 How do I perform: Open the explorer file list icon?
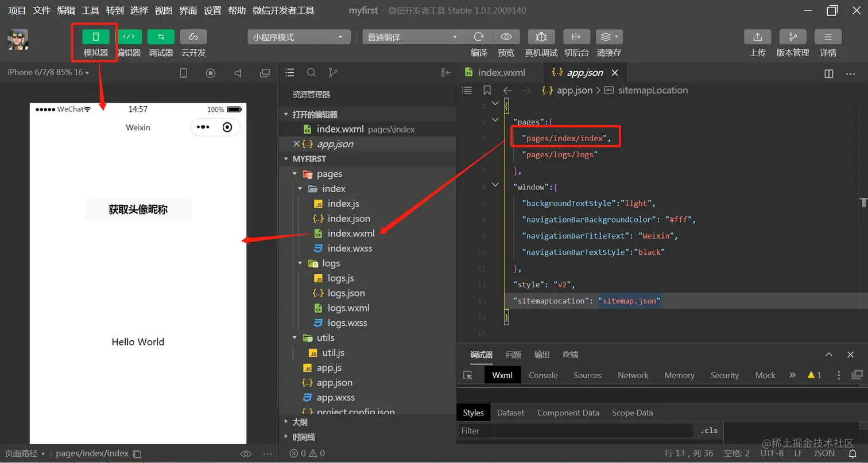(x=290, y=73)
